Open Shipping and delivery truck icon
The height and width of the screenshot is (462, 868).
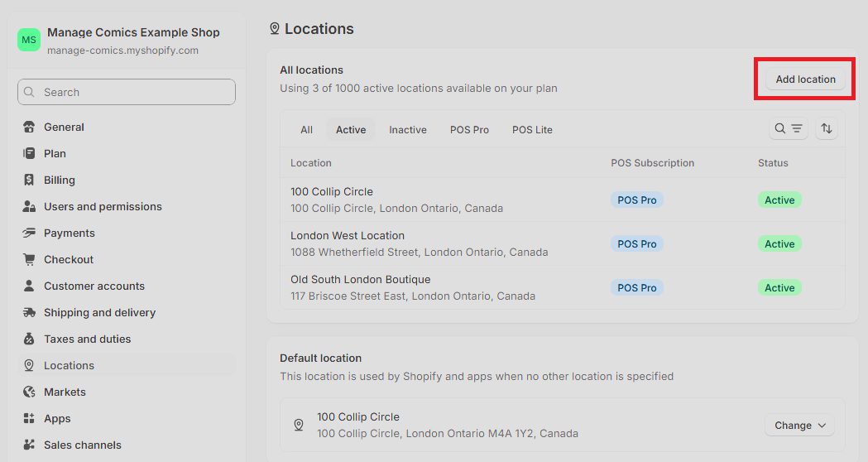pos(29,312)
